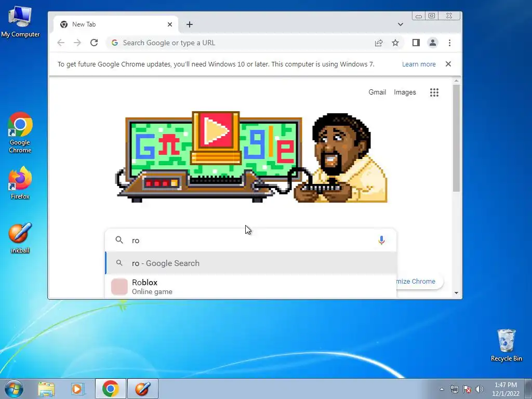The width and height of the screenshot is (532, 399).
Task: Click into the Google search box
Action: 251,240
